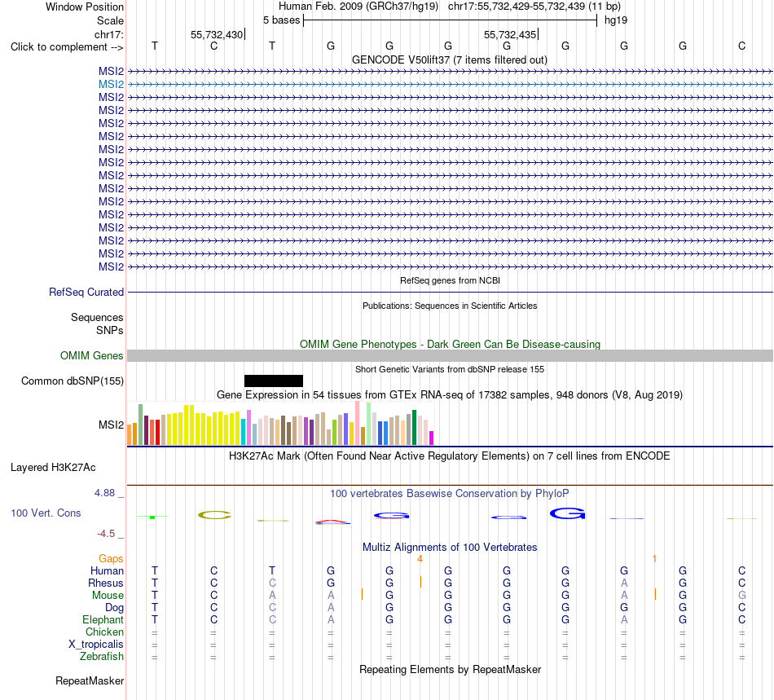Click the Layered H3K27Ac track label
Viewport: 774px width, 700px height.
click(53, 468)
